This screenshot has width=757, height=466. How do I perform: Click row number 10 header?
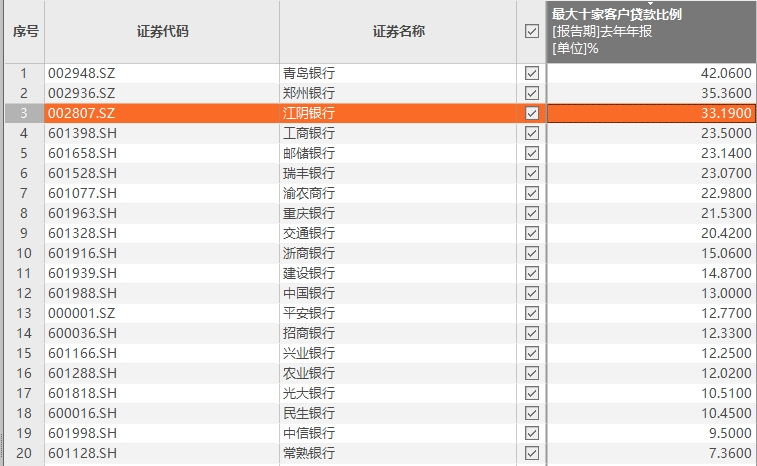pos(23,253)
